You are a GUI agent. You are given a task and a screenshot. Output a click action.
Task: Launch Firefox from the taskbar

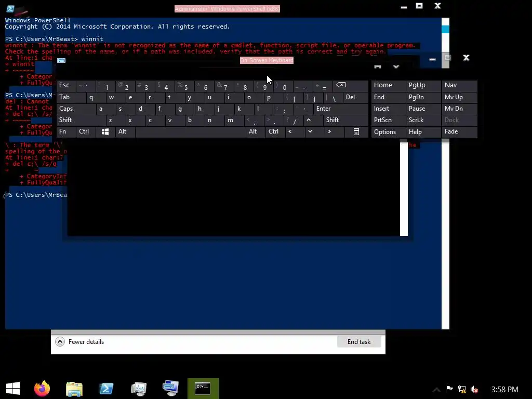42,389
